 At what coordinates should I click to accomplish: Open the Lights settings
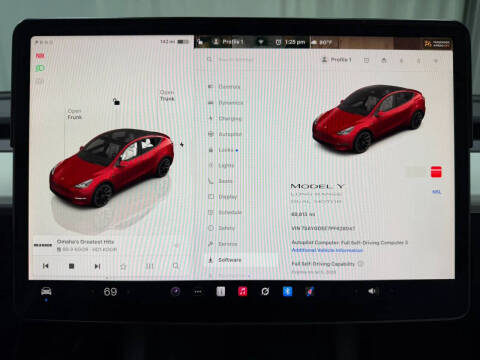(x=221, y=165)
